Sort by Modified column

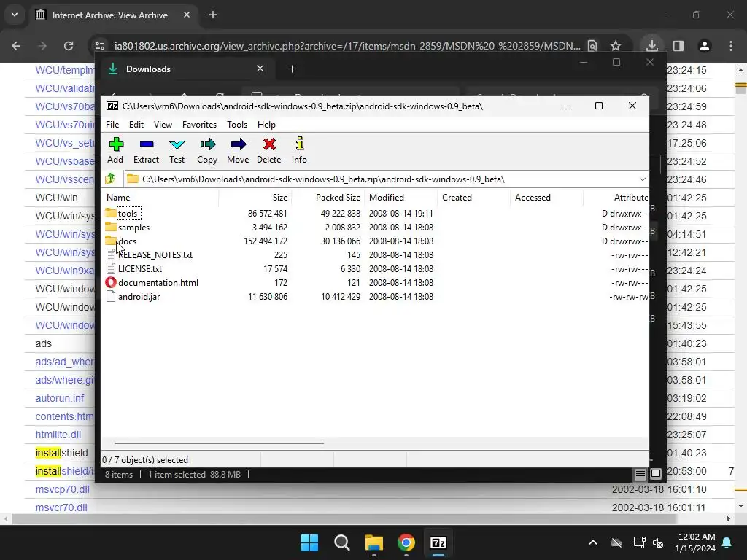[x=401, y=197]
